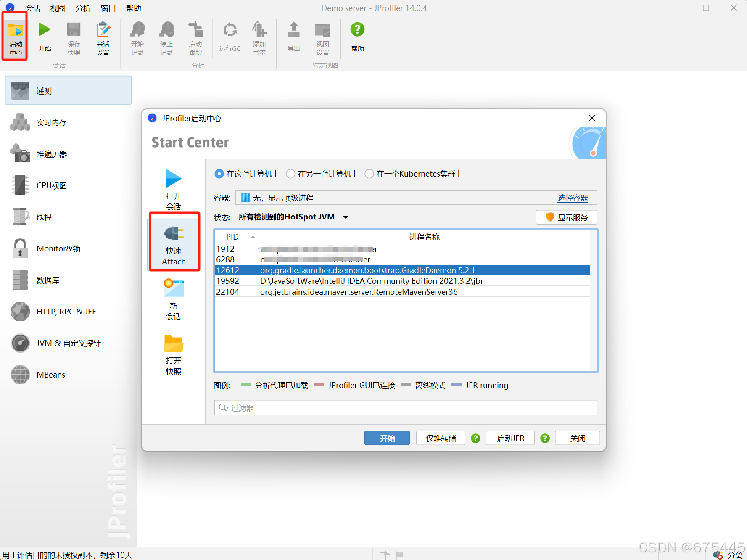Viewport: 747px width, 560px height.
Task: Select the IntelliJ IDEA Community Edition process row
Action: 403,281
